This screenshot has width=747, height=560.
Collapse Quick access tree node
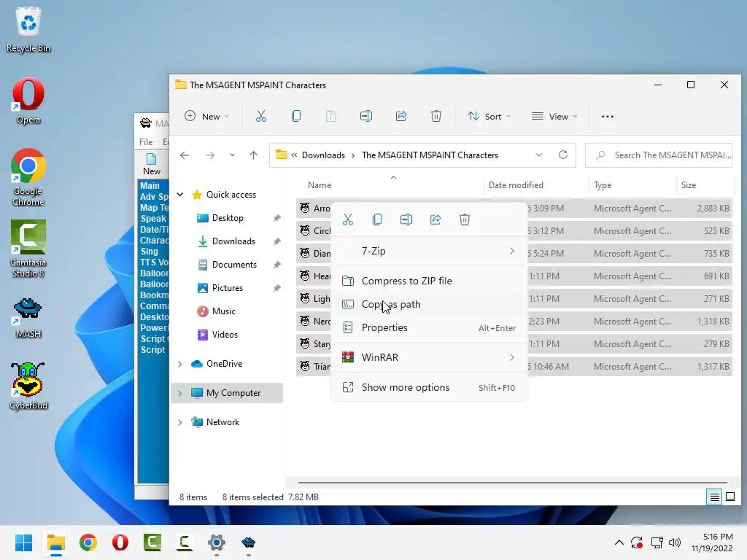(x=180, y=194)
